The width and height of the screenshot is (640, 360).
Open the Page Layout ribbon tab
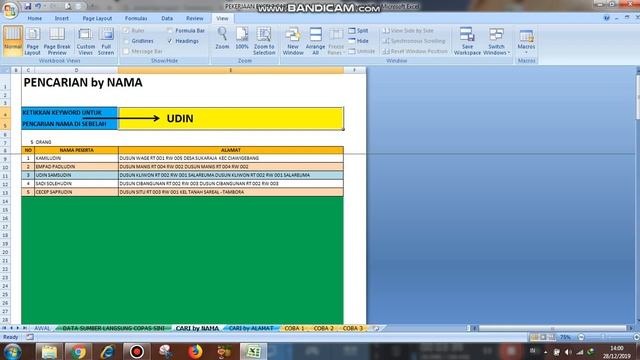pos(97,18)
